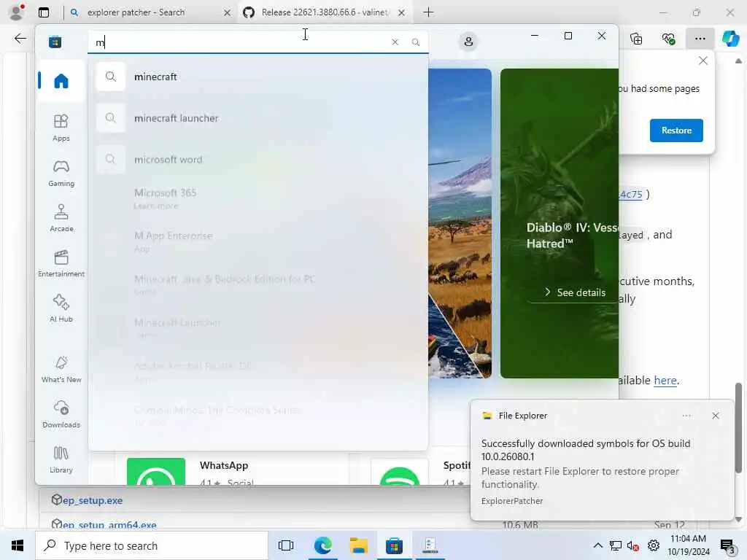Image resolution: width=747 pixels, height=560 pixels.
Task: Open the Gaming section in Store sidebar
Action: (61, 173)
